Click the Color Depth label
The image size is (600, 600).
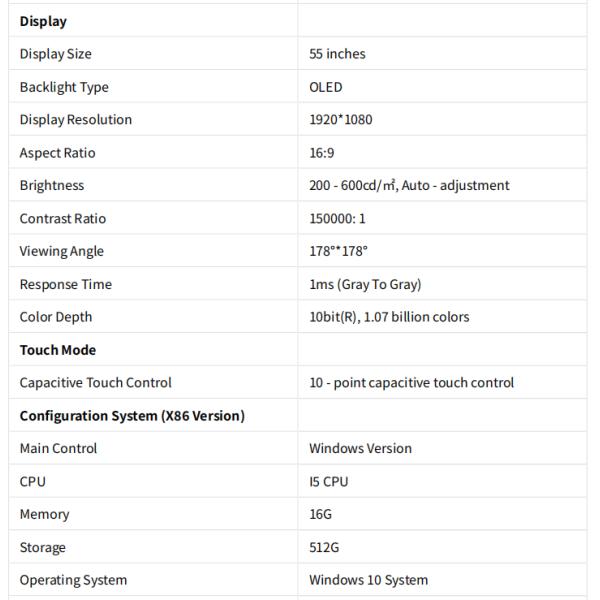point(56,317)
